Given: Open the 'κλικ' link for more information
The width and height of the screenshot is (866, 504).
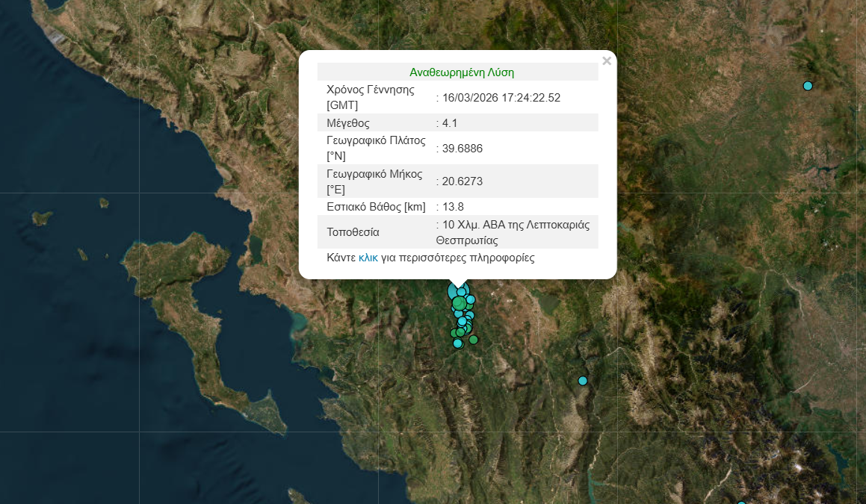Looking at the screenshot, I should point(368,258).
